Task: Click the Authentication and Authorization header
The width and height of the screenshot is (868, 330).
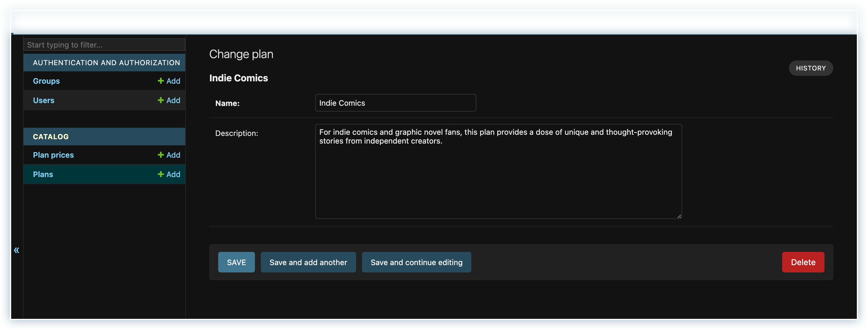Action: [106, 63]
